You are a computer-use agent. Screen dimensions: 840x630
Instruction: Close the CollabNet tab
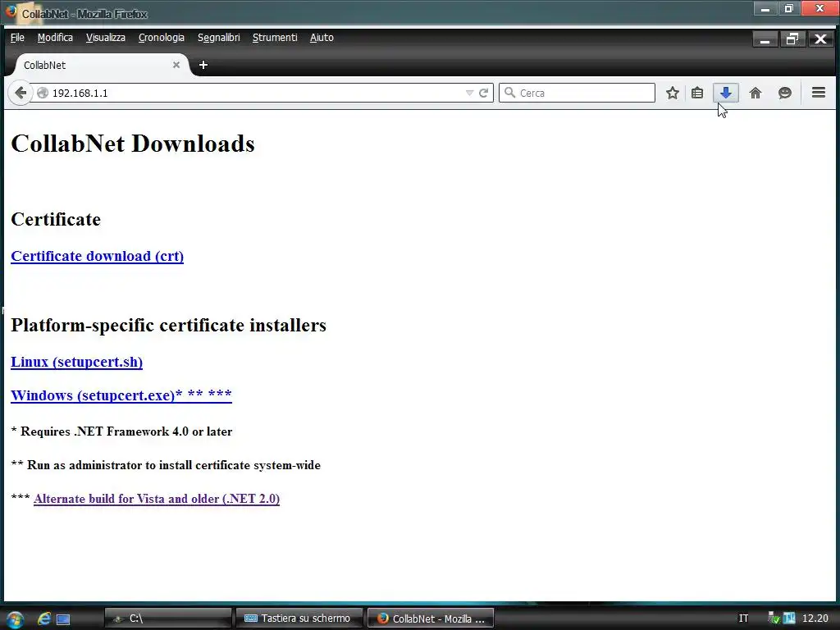click(176, 65)
